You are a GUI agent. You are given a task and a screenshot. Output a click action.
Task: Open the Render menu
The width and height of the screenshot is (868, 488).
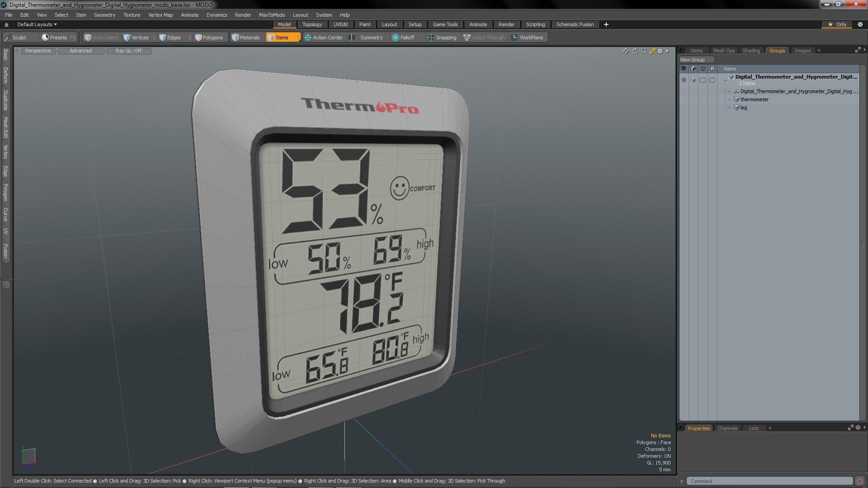pyautogui.click(x=243, y=15)
